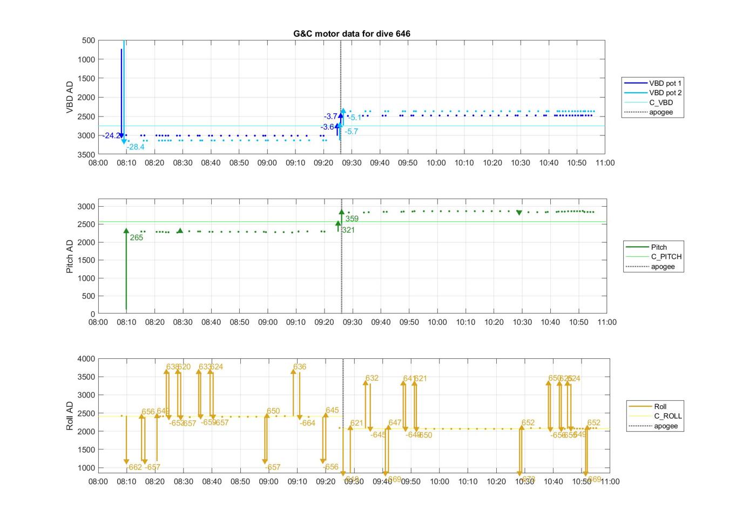The width and height of the screenshot is (756, 532).
Task: Click the 'C_ROLL' legend entry
Action: pos(655,416)
